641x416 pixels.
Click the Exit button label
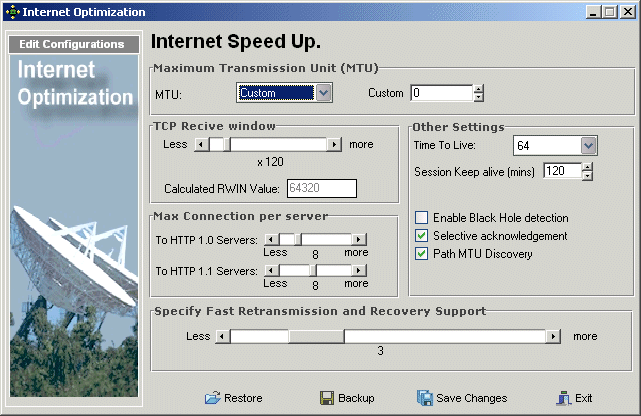click(583, 398)
